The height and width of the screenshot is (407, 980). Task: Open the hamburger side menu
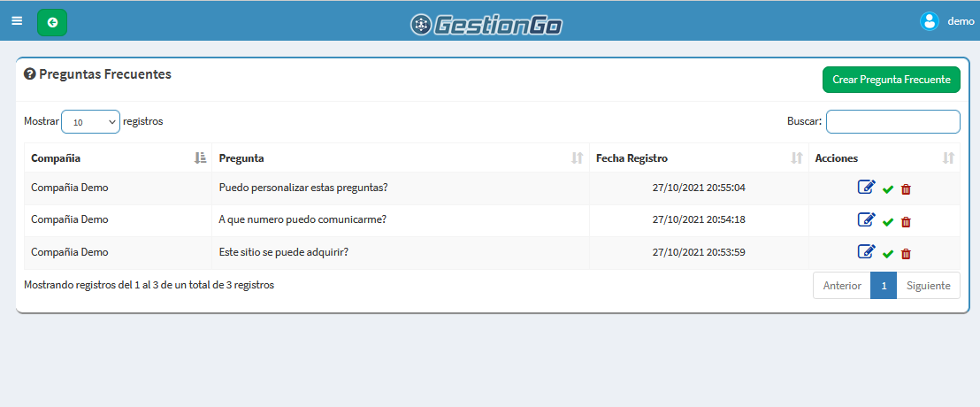17,21
